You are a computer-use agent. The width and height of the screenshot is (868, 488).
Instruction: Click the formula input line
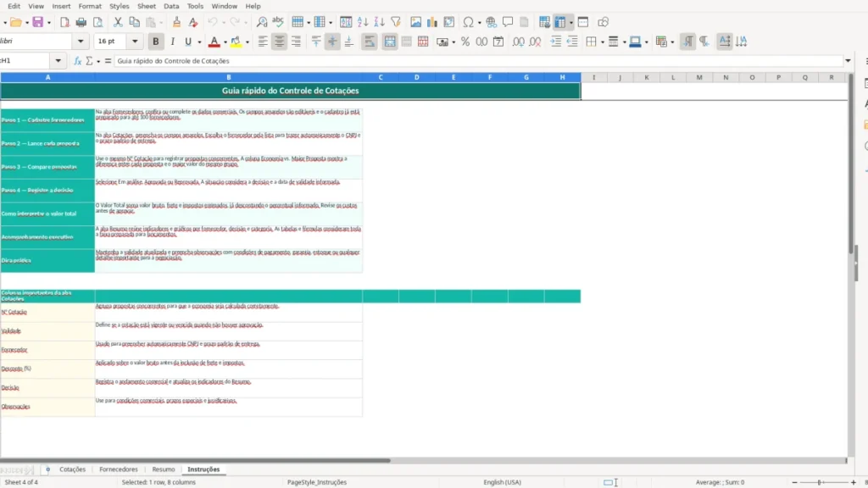tap(479, 61)
